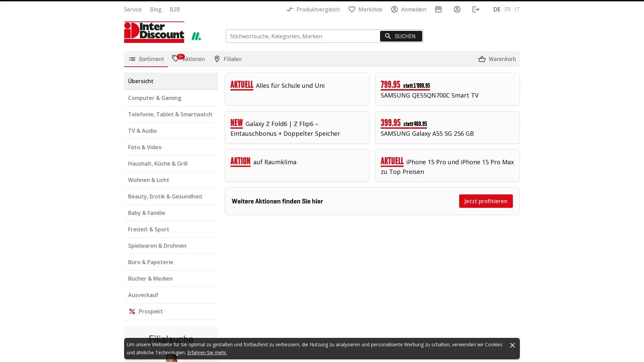Open the Service link
This screenshot has height=362, width=644.
(133, 9)
